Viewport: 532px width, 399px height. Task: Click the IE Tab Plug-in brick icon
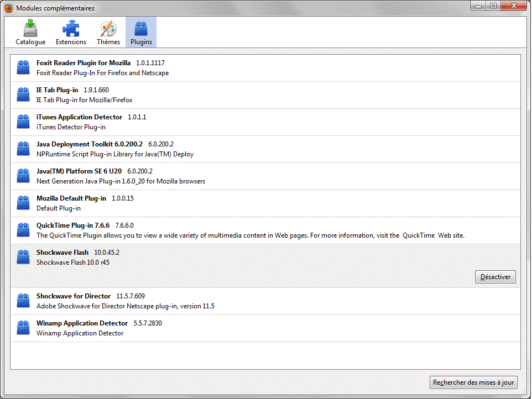coord(23,94)
